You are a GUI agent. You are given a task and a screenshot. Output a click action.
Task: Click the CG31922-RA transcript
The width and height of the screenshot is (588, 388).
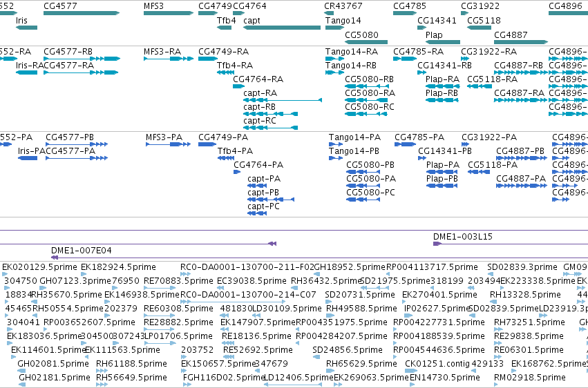point(465,59)
